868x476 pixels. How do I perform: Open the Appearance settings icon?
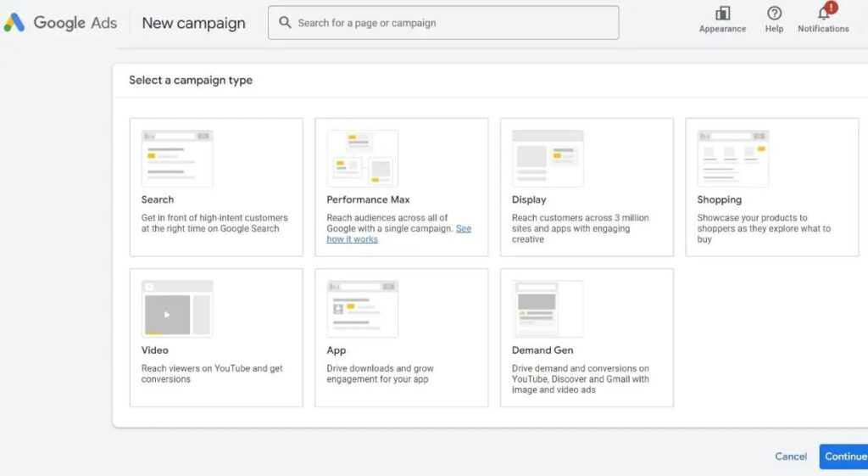pyautogui.click(x=722, y=13)
